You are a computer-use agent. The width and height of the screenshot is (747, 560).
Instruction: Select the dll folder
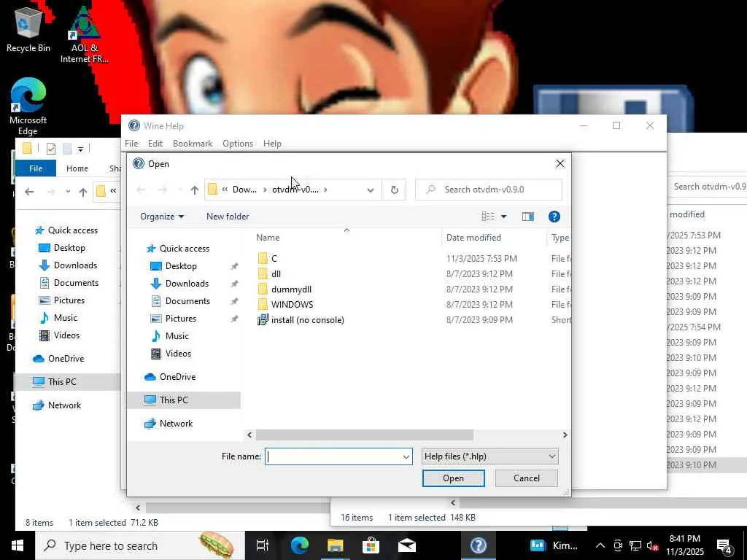276,274
